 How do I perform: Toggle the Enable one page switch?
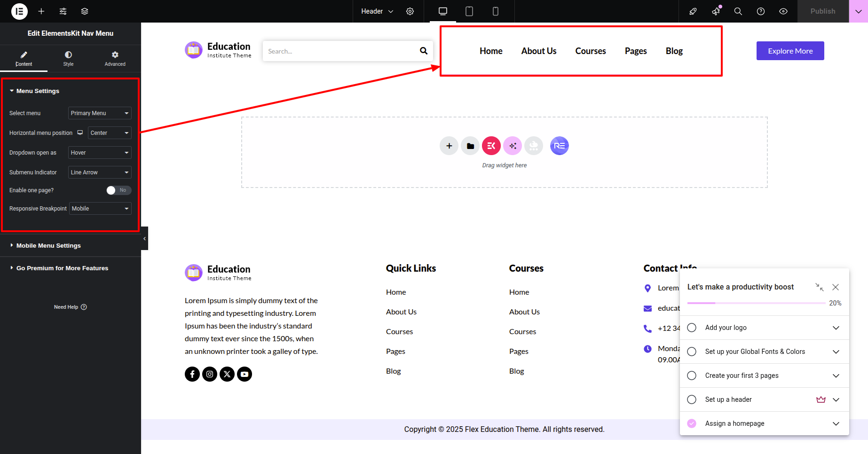(x=118, y=190)
